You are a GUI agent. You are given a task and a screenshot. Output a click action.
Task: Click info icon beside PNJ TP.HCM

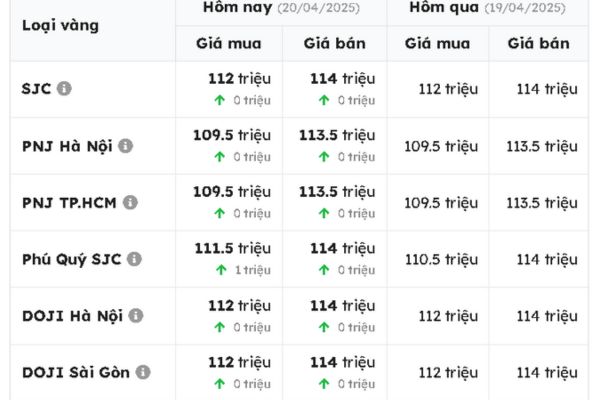pos(130,202)
